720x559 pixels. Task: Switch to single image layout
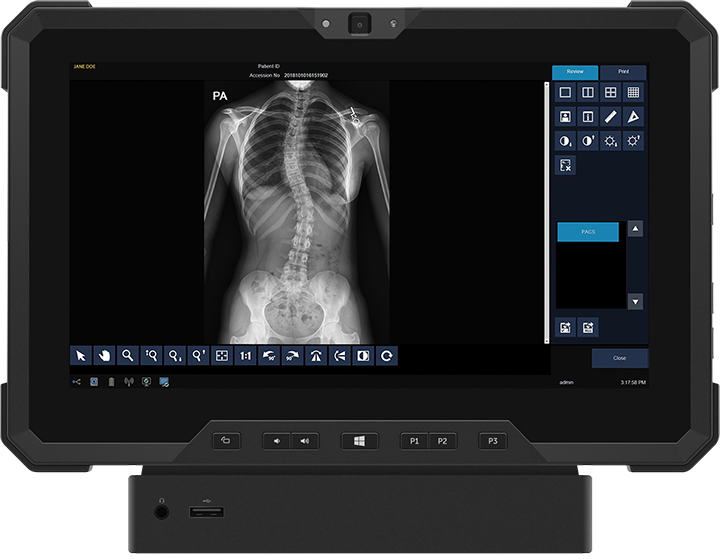coord(565,93)
